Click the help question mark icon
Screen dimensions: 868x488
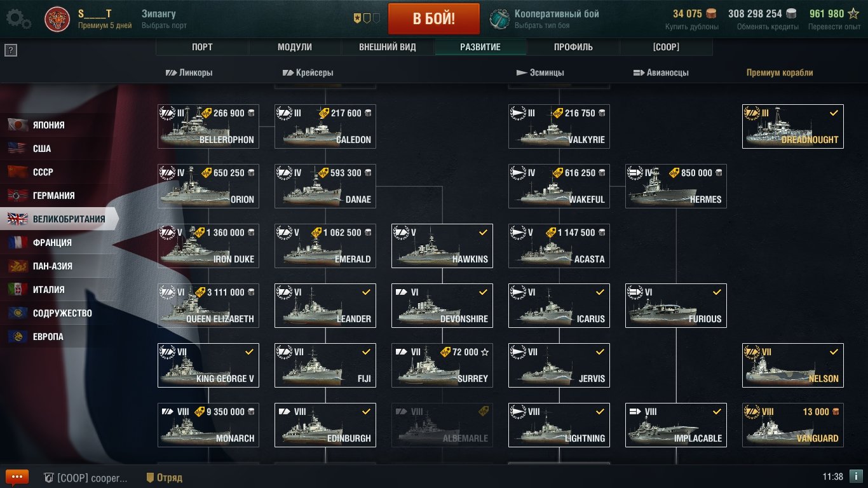(10, 51)
